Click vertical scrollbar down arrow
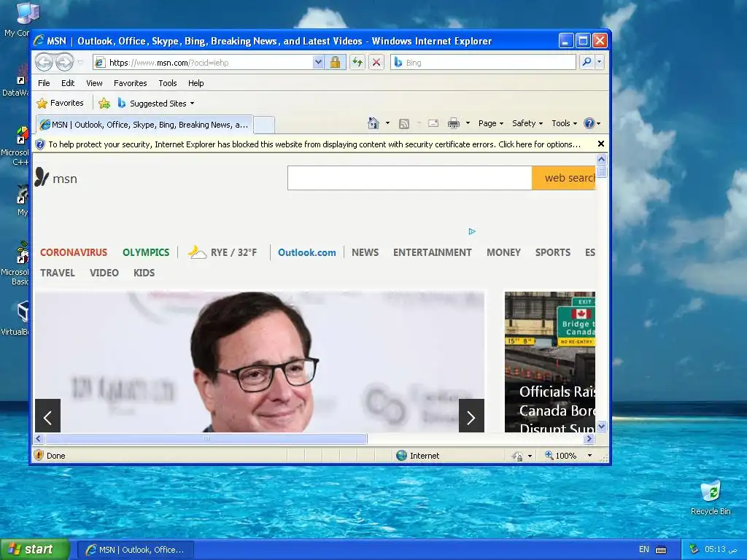This screenshot has width=747, height=560. pos(601,427)
